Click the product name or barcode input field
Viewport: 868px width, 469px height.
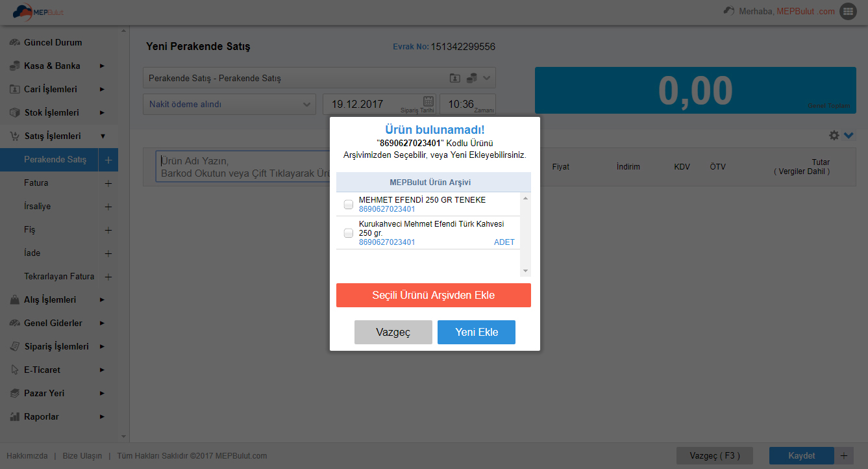click(243, 167)
